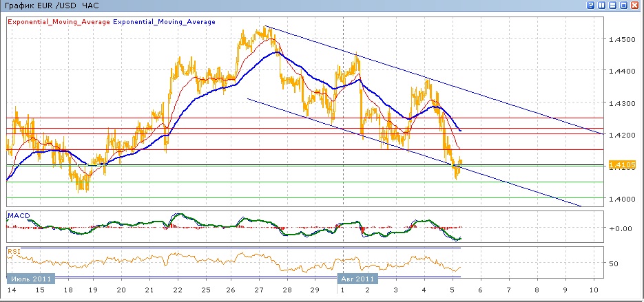This screenshot has width=644, height=302.
Task: Click the RSI indicator label
Action: pyautogui.click(x=14, y=252)
